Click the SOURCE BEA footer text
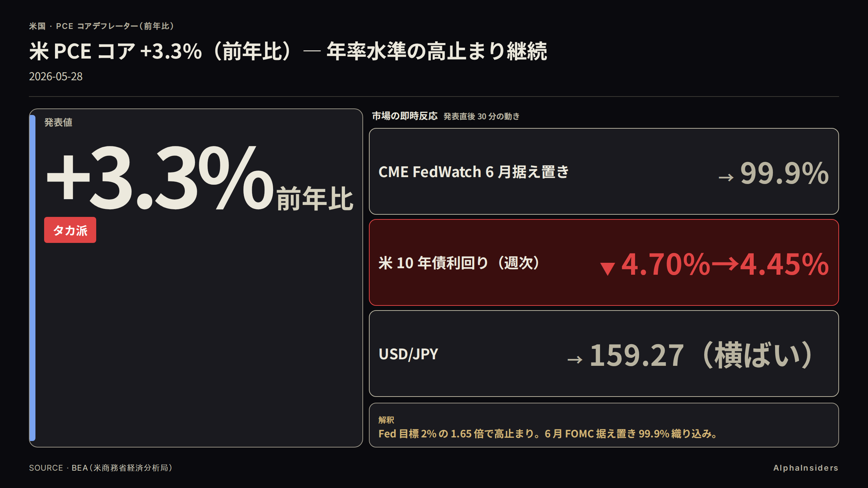This screenshot has height=488, width=868. (x=101, y=468)
